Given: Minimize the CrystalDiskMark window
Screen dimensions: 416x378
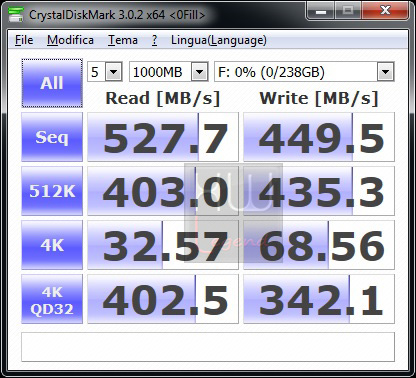Looking at the screenshot, I should pyautogui.click(x=320, y=12).
